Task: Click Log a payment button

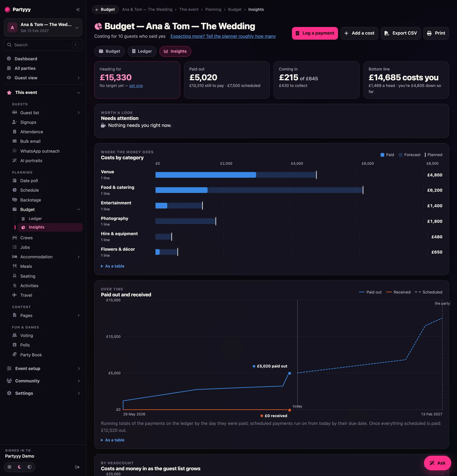Action: pos(315,33)
